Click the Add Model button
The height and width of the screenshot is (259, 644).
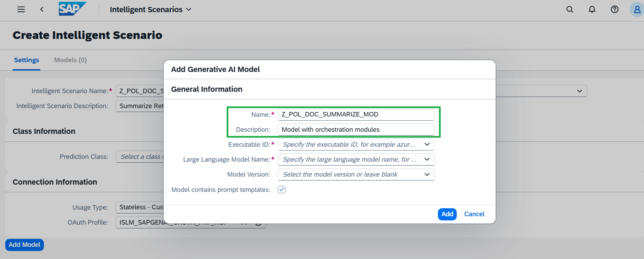click(24, 245)
